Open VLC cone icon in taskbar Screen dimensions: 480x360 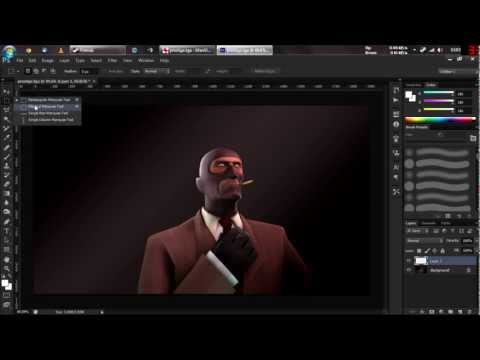pyautogui.click(x=60, y=50)
